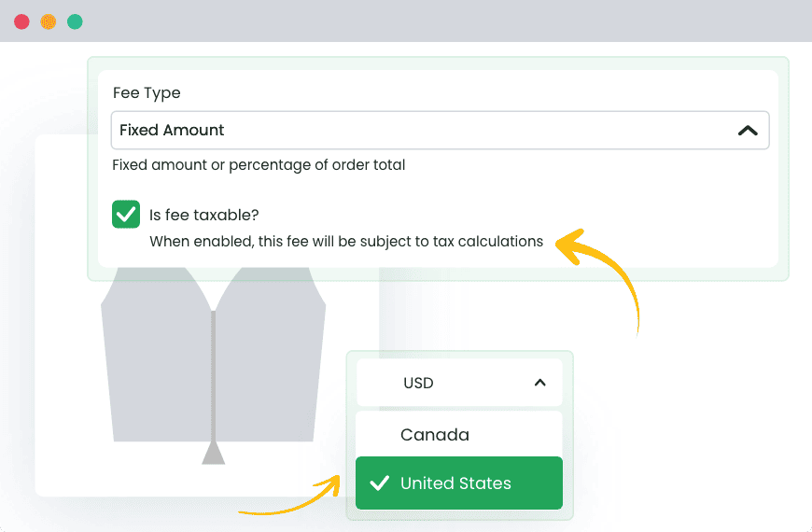Collapse Fee Type using the up chevron

coord(748,131)
